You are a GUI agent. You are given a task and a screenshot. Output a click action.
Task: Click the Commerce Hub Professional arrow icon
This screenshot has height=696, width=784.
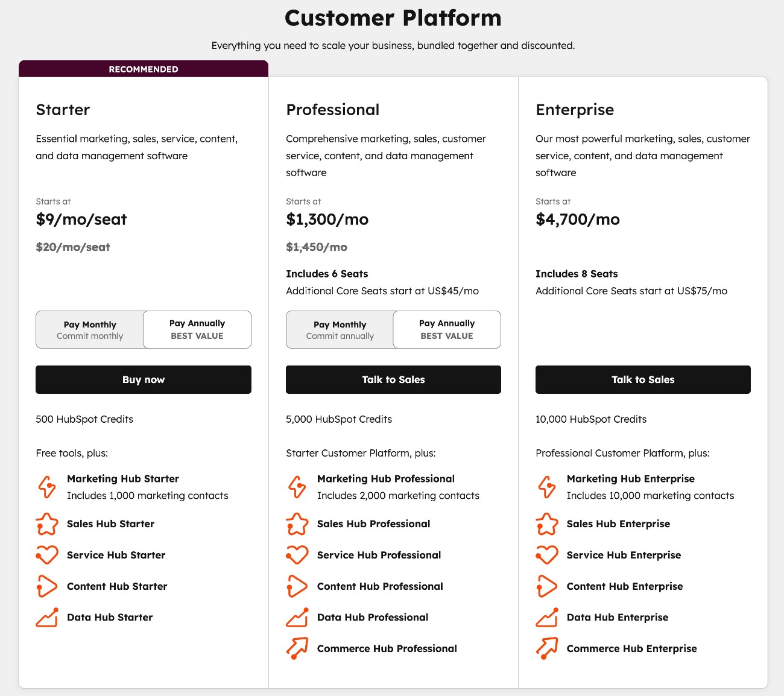(297, 648)
